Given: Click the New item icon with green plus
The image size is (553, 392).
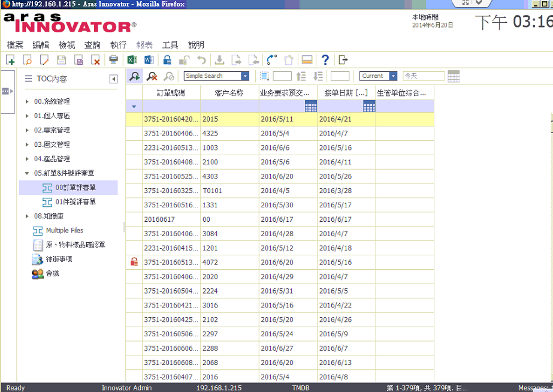Looking at the screenshot, I should (10, 60).
